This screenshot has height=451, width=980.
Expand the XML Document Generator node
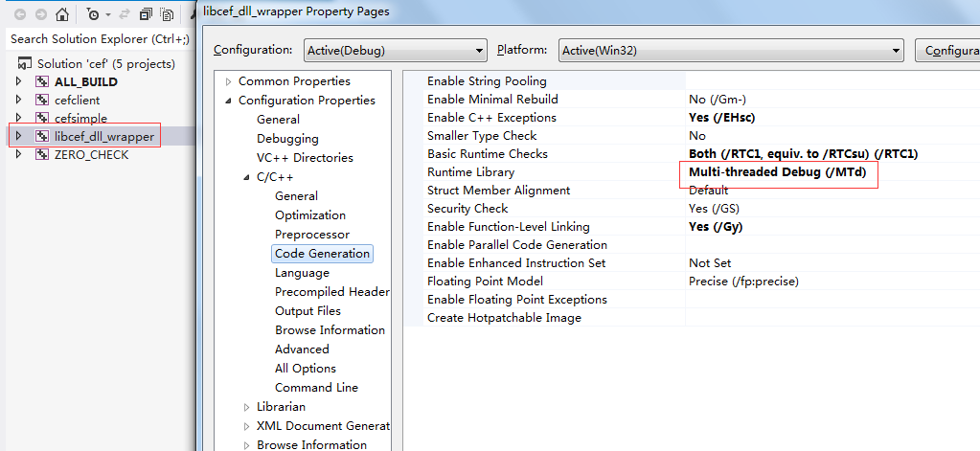coord(247,426)
